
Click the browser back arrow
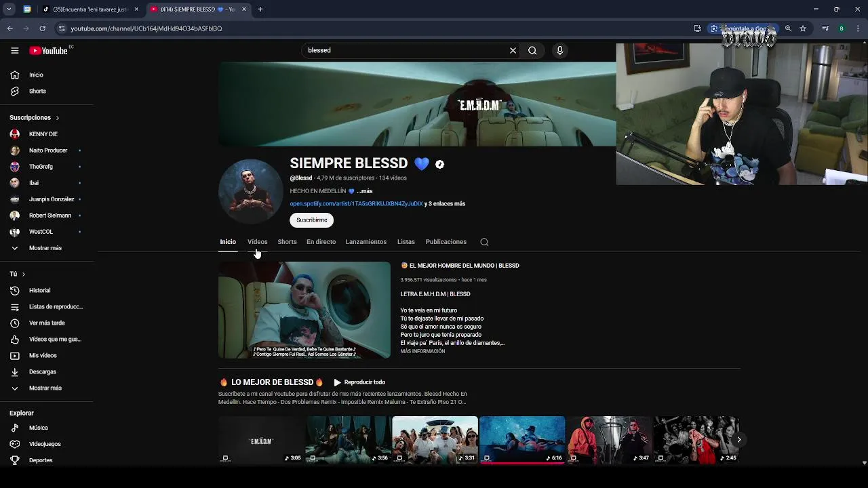pos(9,28)
